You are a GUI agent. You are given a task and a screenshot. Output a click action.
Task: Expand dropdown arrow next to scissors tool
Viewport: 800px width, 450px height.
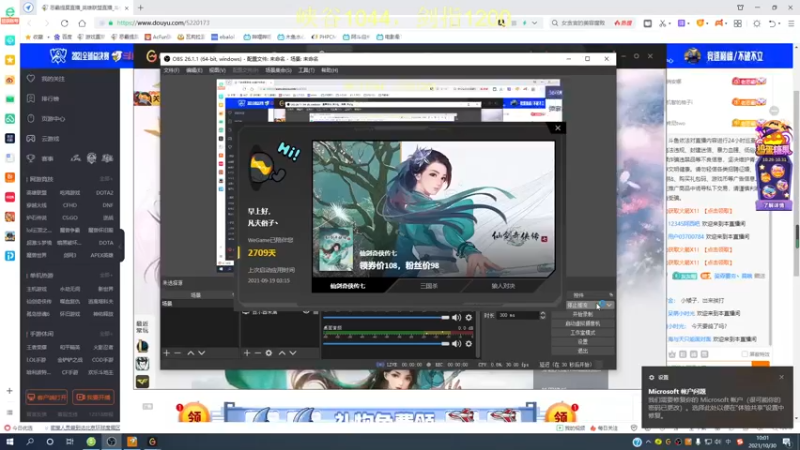click(x=669, y=23)
